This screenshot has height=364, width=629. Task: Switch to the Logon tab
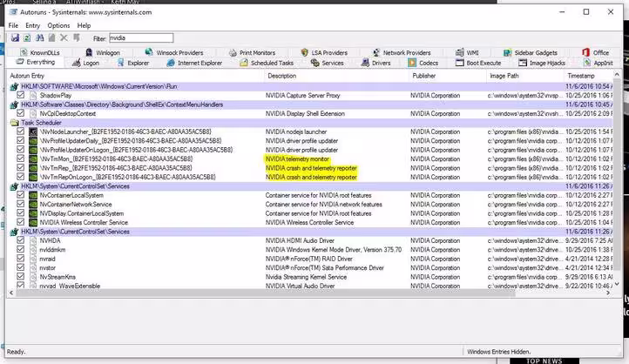[85, 63]
